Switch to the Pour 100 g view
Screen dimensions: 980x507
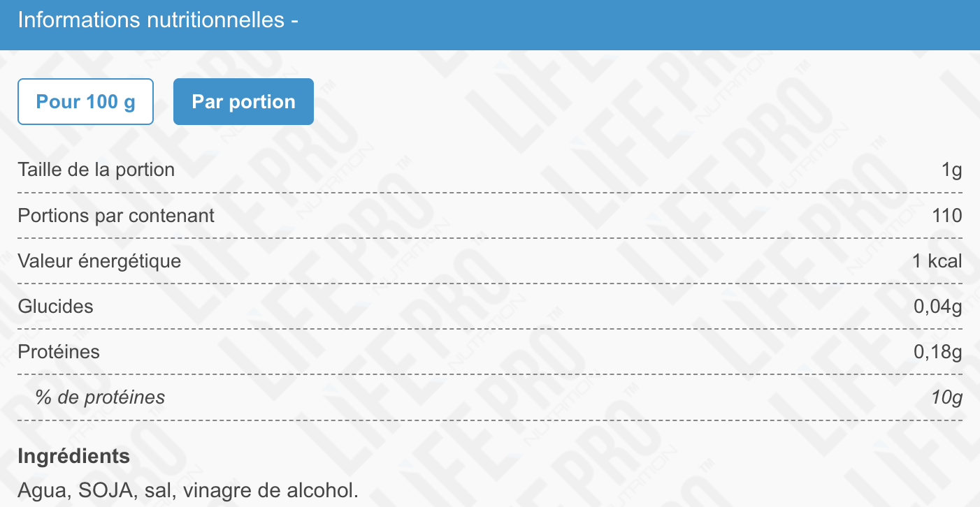85,102
